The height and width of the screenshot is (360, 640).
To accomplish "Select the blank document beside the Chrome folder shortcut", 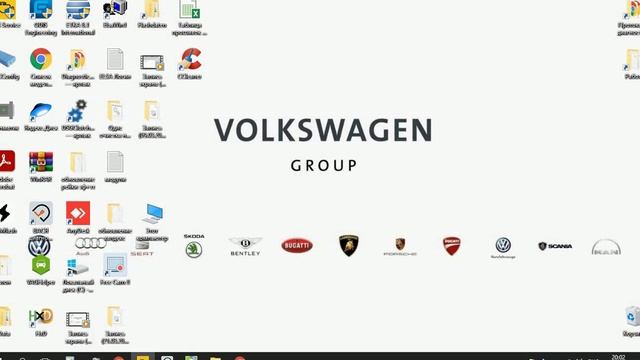I will 115,59.
